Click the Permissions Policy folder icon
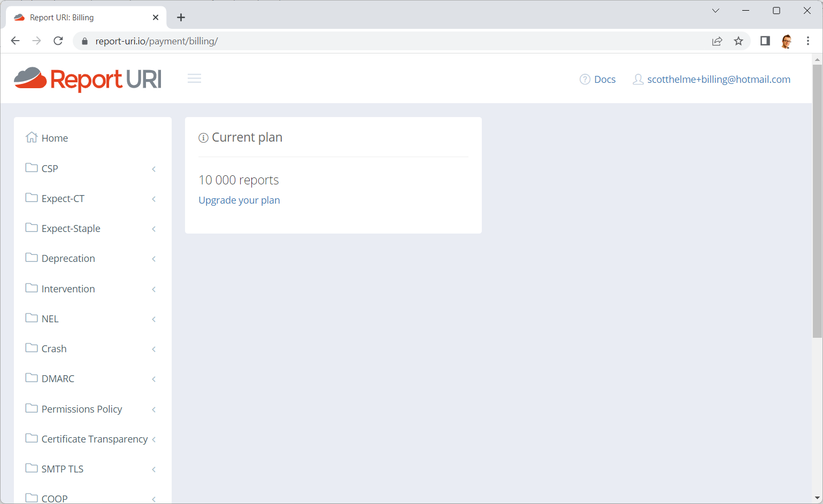This screenshot has width=823, height=504. pos(32,408)
